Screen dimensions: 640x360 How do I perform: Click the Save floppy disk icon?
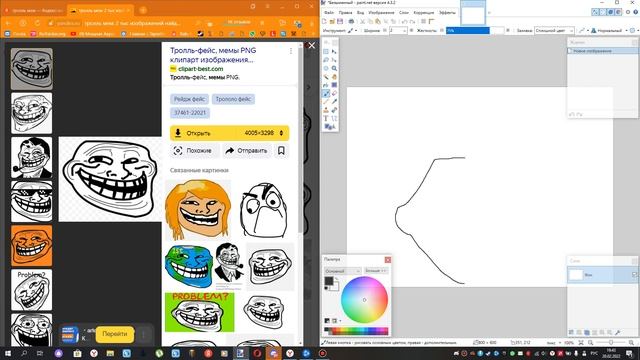pyautogui.click(x=340, y=21)
